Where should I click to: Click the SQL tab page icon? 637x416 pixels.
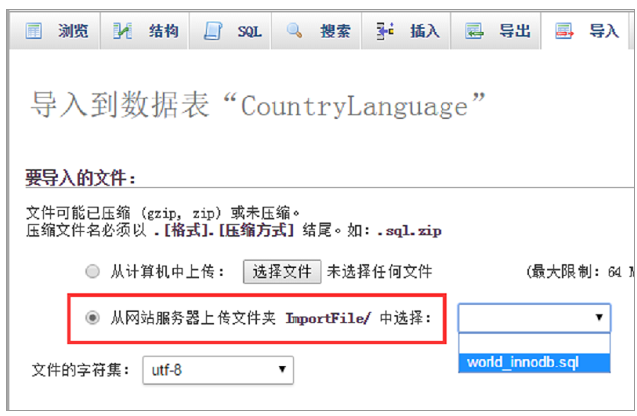click(x=211, y=31)
